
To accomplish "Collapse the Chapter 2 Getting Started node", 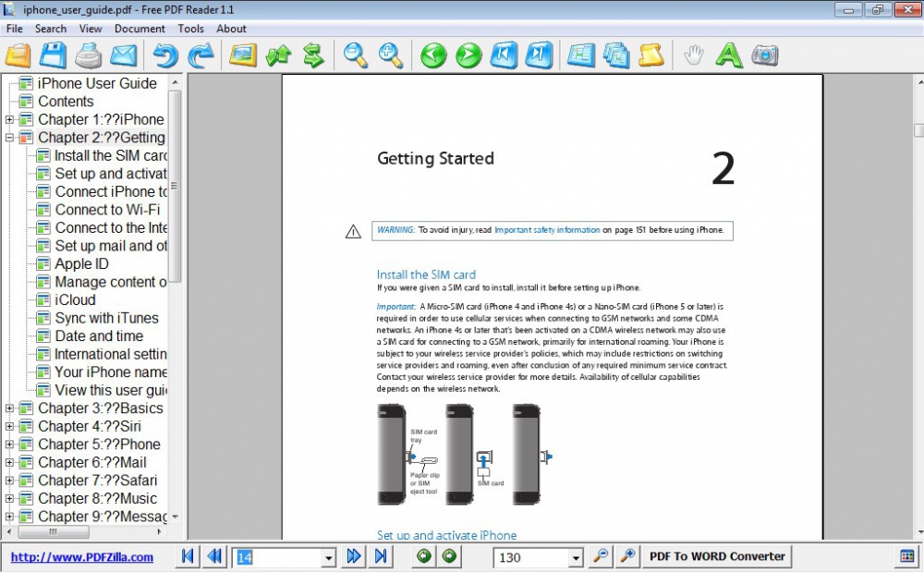I will 9,138.
